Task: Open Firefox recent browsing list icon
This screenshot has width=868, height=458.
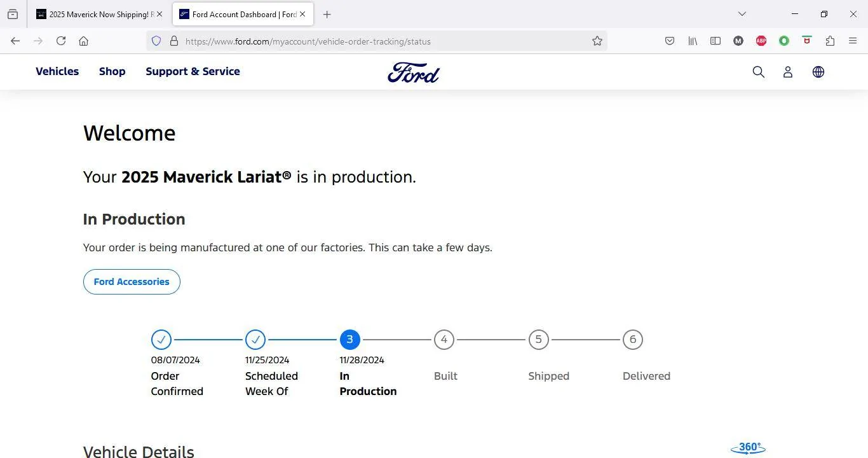Action: 13,14
